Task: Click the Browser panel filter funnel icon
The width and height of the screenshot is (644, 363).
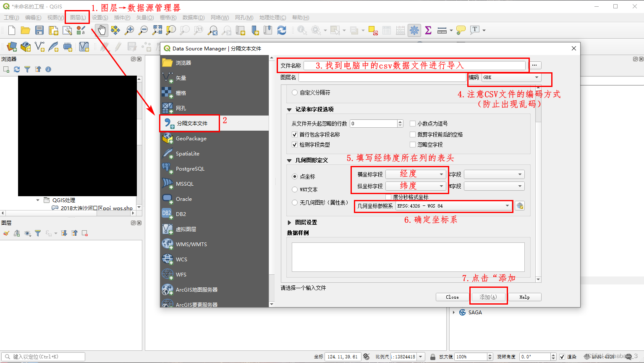Action: pos(27,69)
